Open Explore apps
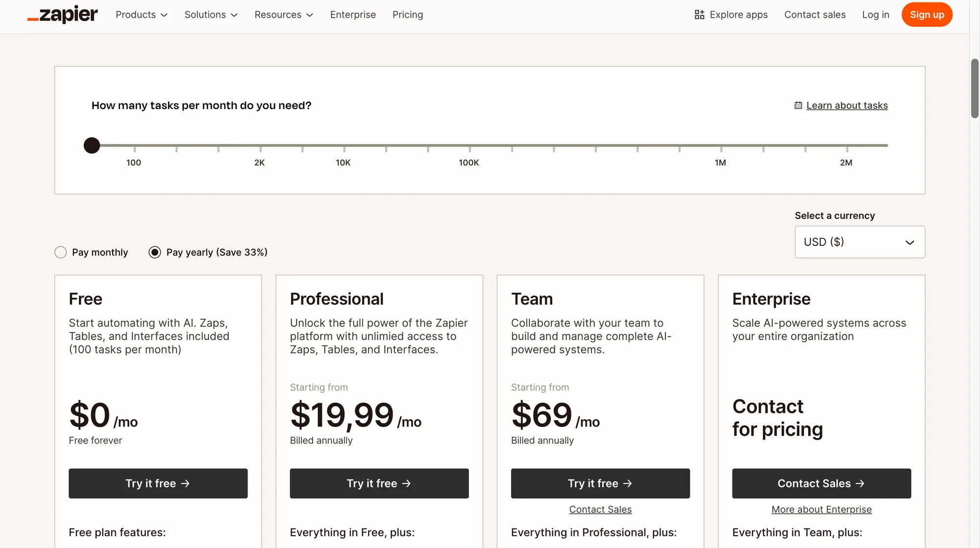 pos(731,15)
